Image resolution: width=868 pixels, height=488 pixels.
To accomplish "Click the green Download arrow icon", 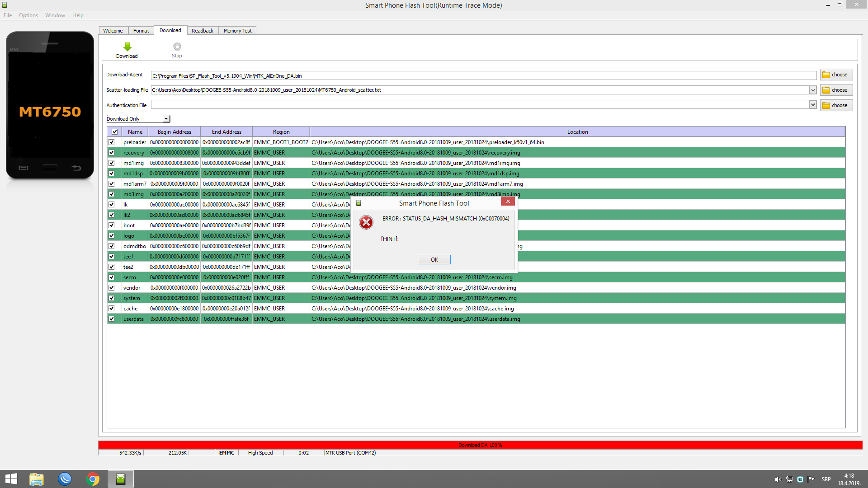I will pyautogui.click(x=127, y=47).
